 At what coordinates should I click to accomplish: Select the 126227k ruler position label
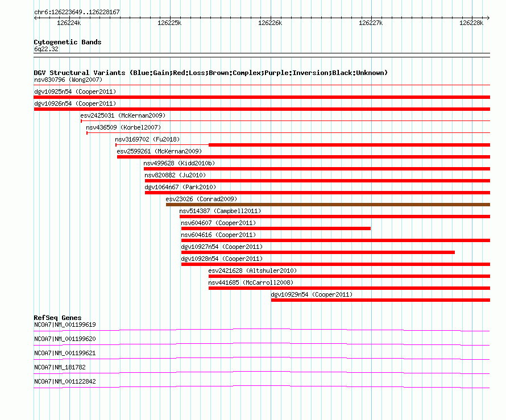pyautogui.click(x=371, y=23)
